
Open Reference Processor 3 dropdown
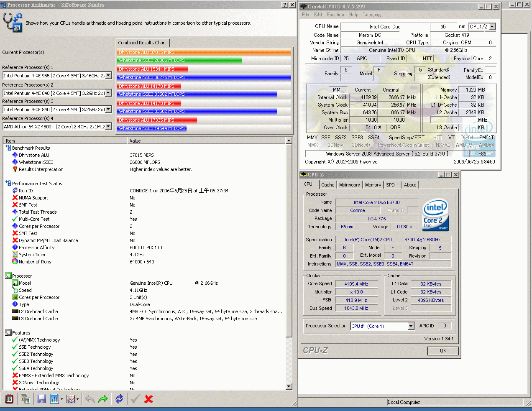pos(108,110)
